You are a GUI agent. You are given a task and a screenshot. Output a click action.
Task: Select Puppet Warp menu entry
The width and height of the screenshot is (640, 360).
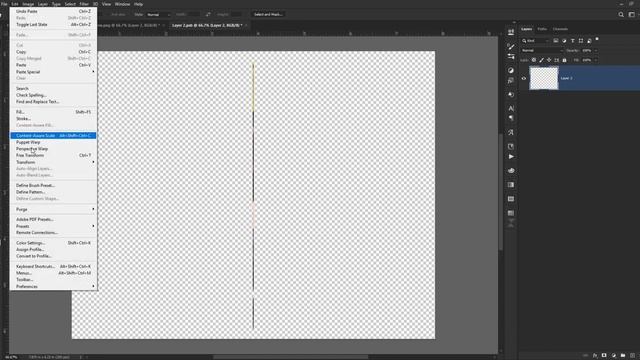pos(53,142)
